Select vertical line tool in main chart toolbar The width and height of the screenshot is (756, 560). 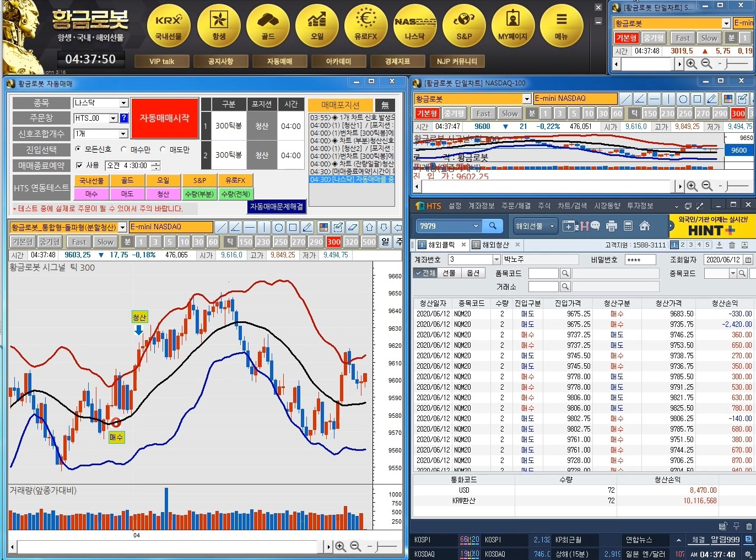point(264,227)
